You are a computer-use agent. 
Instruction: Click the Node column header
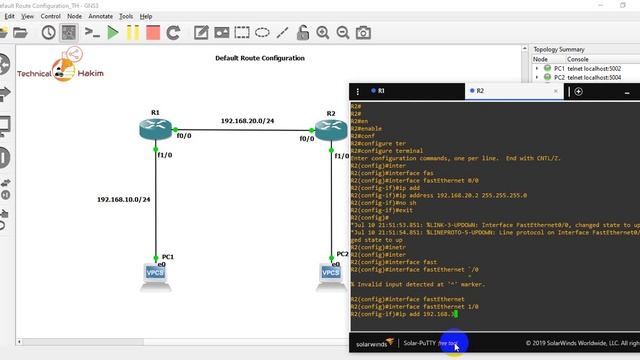coord(540,59)
